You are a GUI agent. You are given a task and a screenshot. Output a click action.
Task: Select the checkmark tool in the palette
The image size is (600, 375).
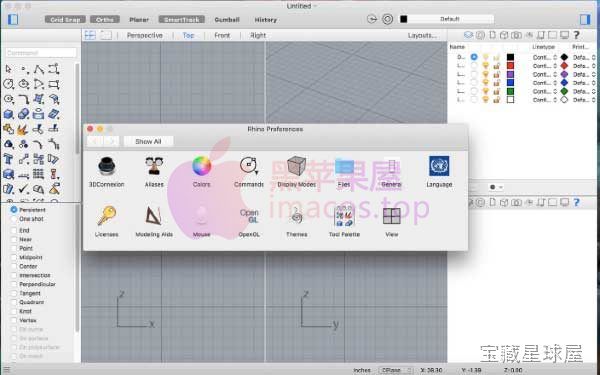[x=23, y=189]
